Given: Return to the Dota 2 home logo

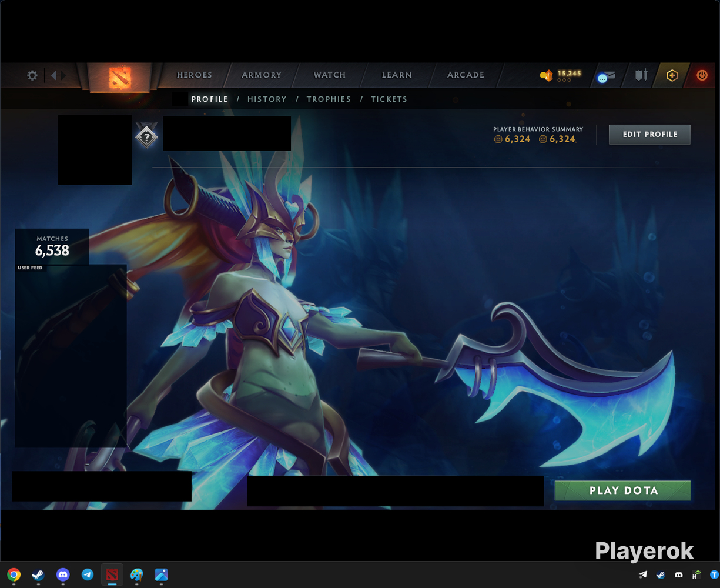Looking at the screenshot, I should 119,77.
